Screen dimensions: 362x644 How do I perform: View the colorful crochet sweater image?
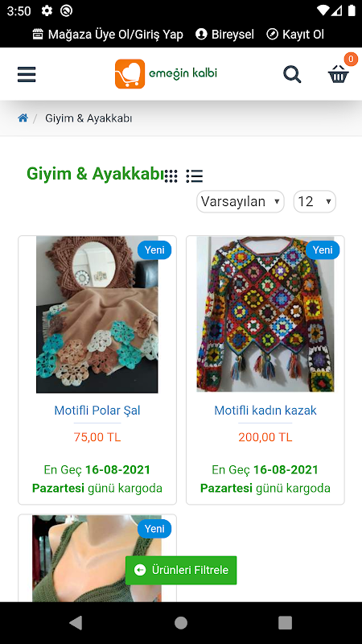pyautogui.click(x=265, y=315)
